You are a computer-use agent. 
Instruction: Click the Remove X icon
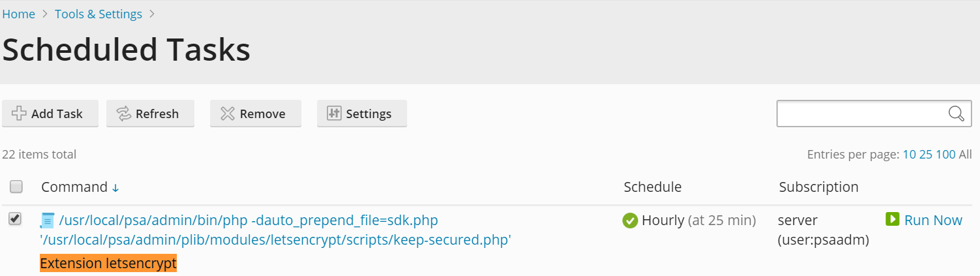(x=228, y=114)
